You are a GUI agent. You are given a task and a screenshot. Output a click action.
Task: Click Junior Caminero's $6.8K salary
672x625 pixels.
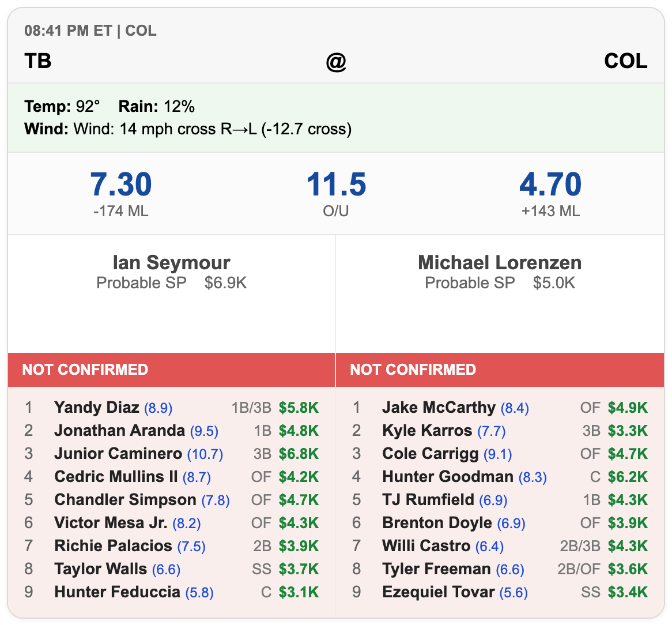(299, 454)
